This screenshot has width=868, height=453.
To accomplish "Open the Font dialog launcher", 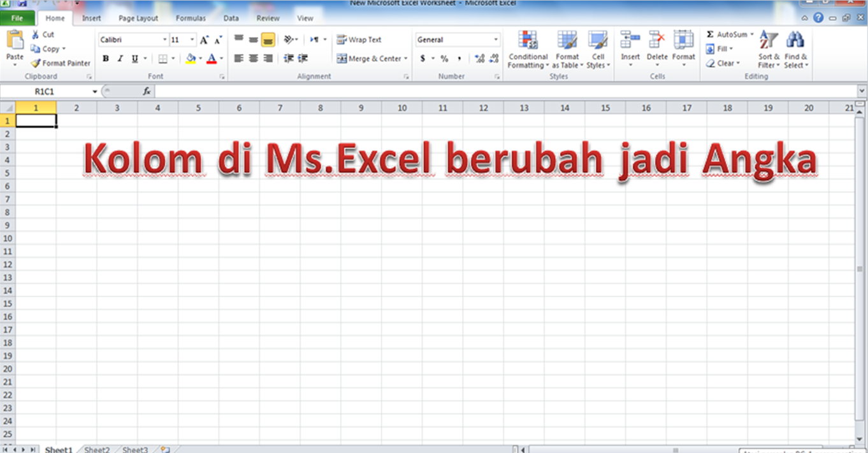I will (x=222, y=77).
